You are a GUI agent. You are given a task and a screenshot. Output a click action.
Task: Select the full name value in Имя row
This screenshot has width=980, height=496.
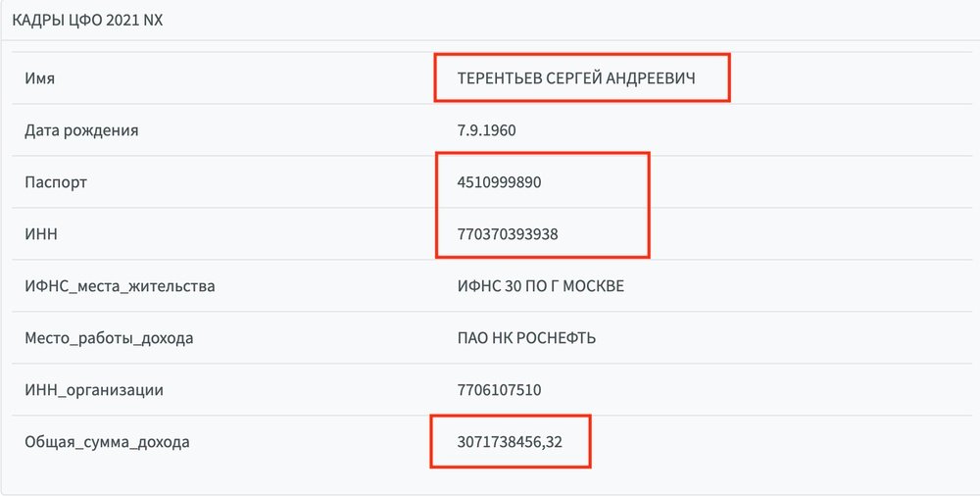[x=576, y=78]
